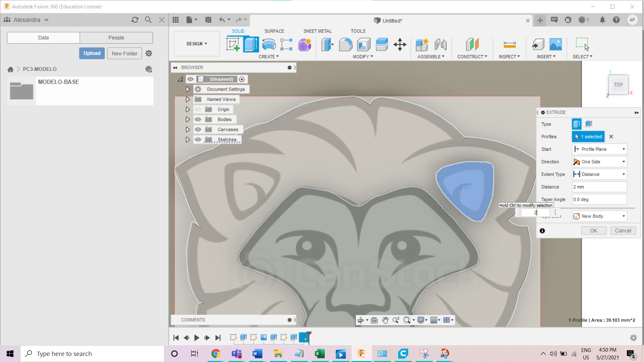Toggle visibility of the Origin folder
The height and width of the screenshot is (362, 644).
coord(198,109)
